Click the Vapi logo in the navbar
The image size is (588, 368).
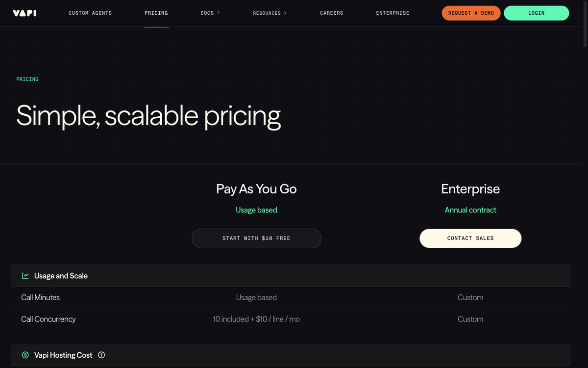pyautogui.click(x=24, y=13)
